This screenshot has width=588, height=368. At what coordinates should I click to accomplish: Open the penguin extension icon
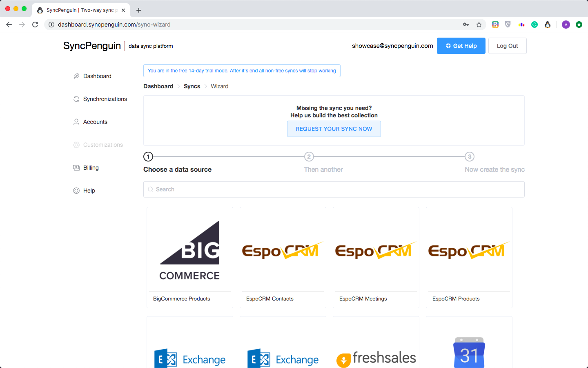(x=548, y=25)
